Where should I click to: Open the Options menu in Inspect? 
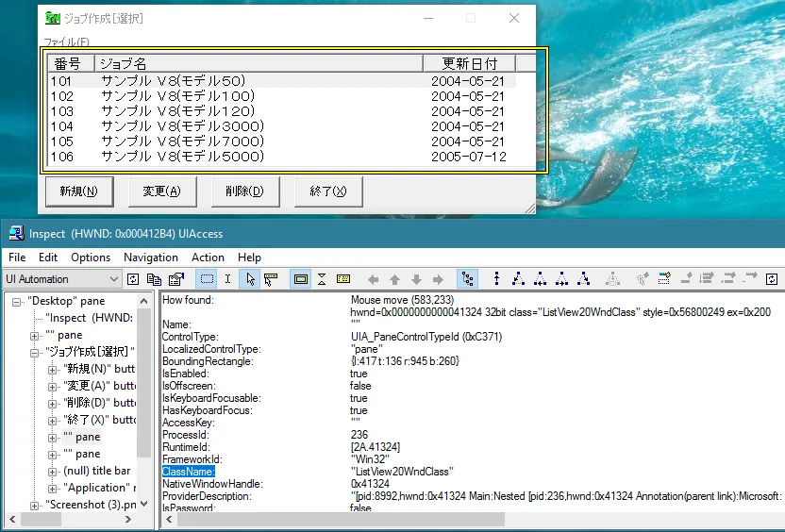tap(91, 258)
